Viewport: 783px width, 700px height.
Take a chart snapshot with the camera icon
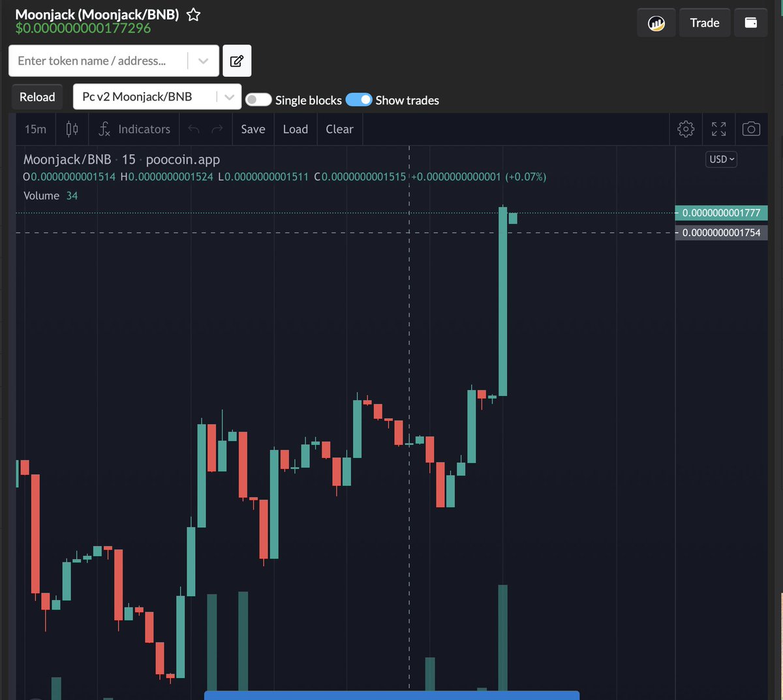(x=751, y=129)
